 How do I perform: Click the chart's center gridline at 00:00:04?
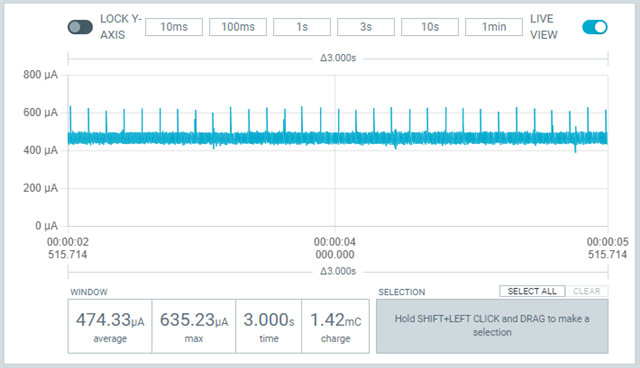tap(335, 151)
